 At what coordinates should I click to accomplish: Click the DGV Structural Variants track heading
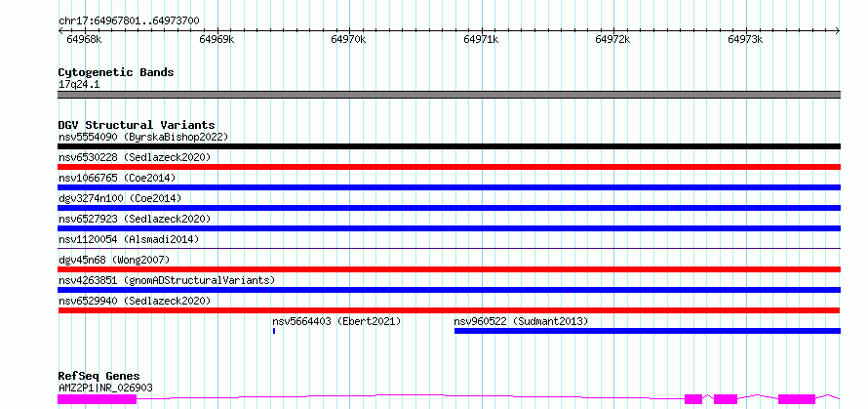pyautogui.click(x=137, y=125)
